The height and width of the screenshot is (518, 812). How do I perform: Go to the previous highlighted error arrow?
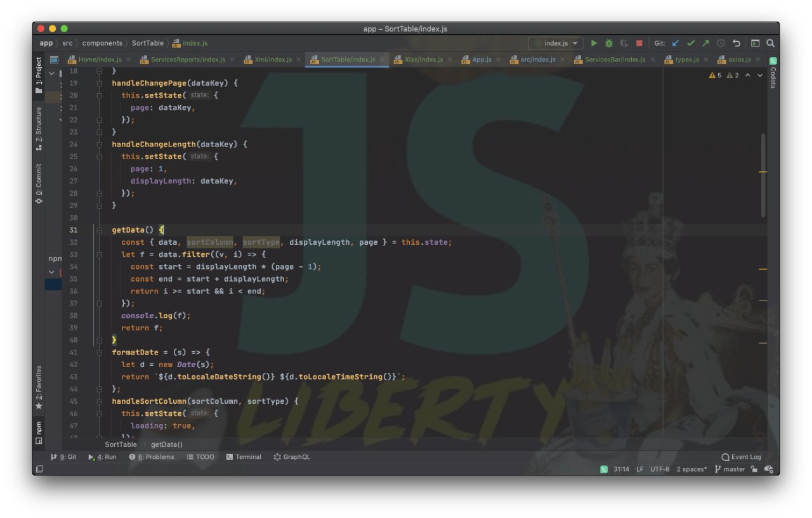[x=747, y=75]
